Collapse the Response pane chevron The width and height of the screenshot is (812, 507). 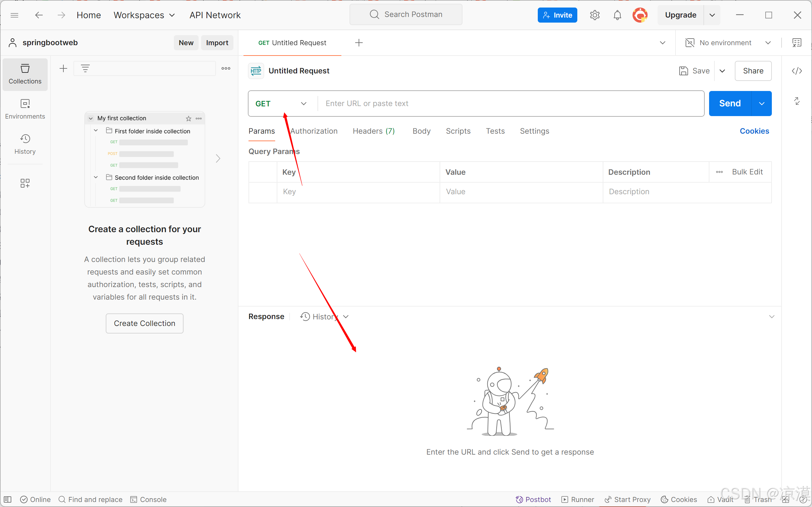772,317
